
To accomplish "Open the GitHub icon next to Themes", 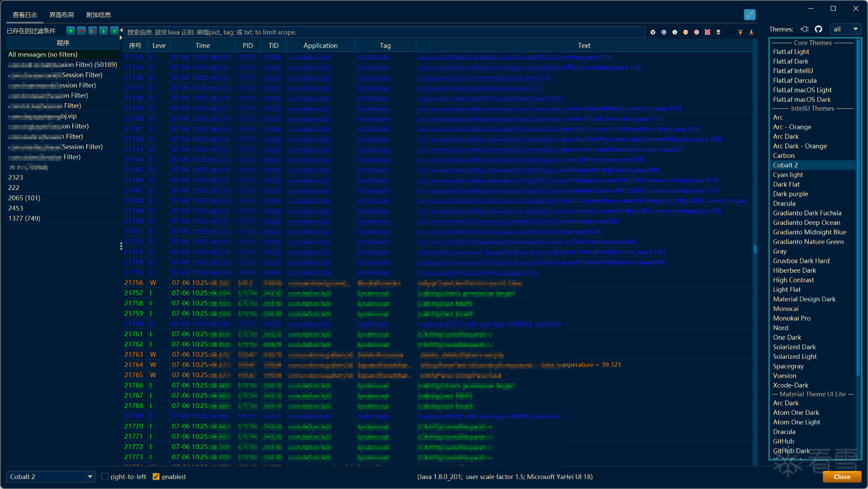I will (x=818, y=29).
